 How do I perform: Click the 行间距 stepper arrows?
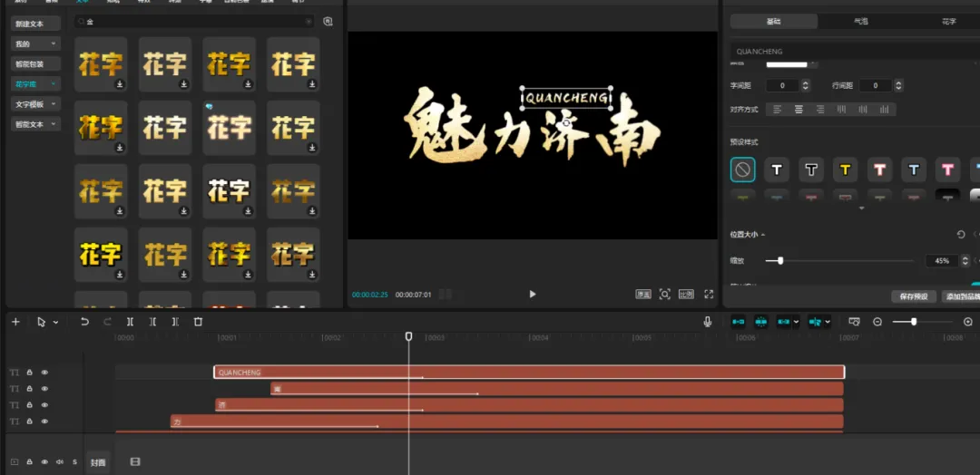(x=898, y=85)
